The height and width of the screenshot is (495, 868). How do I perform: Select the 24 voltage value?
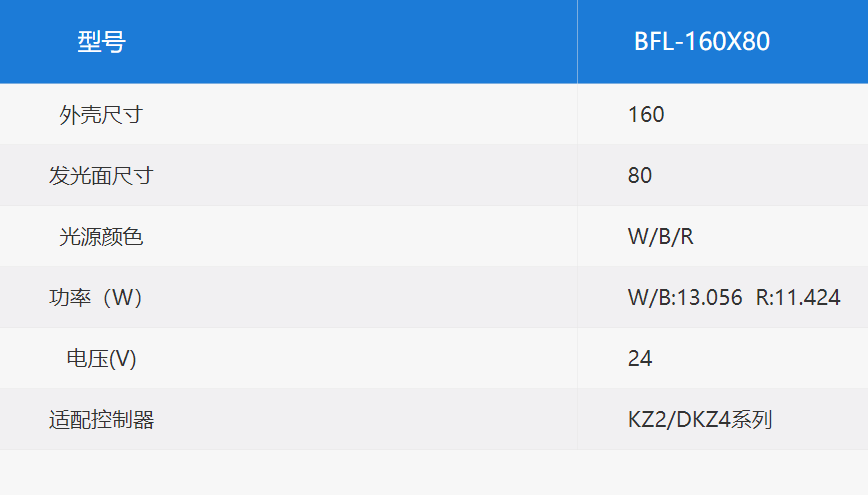coord(640,358)
